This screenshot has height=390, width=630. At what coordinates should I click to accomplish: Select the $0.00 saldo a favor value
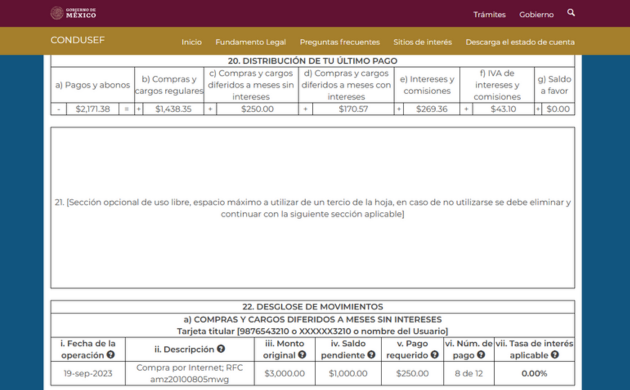pos(558,109)
